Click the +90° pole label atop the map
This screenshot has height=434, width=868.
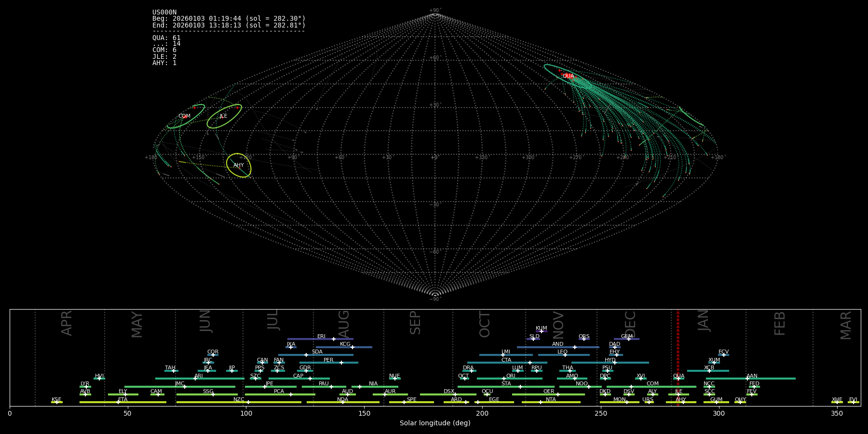435,11
